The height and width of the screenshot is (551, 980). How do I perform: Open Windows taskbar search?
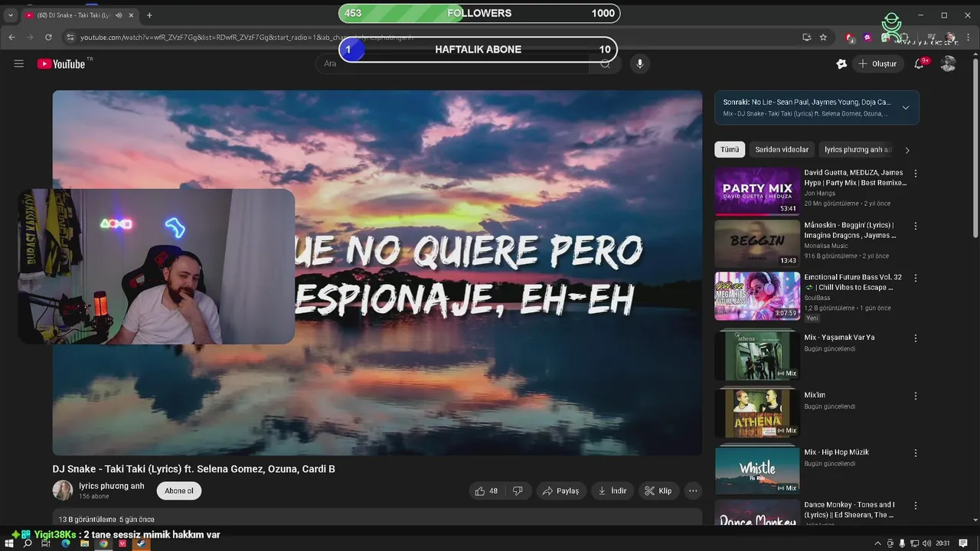pyautogui.click(x=28, y=543)
